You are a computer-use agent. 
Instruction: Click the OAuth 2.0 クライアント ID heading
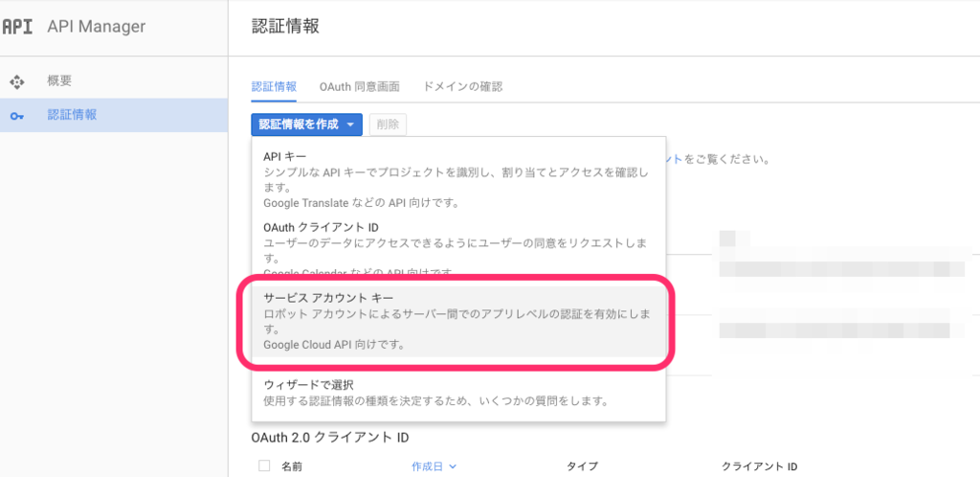[330, 437]
